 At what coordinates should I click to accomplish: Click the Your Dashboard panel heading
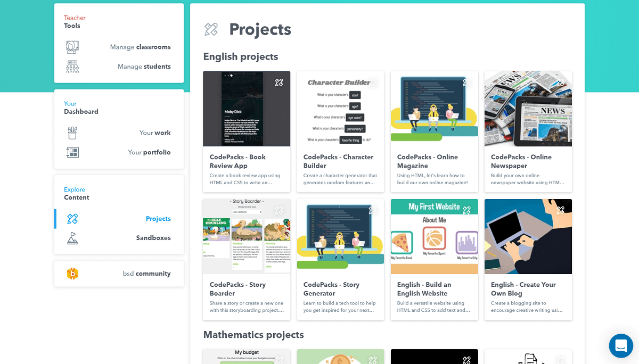(x=81, y=107)
